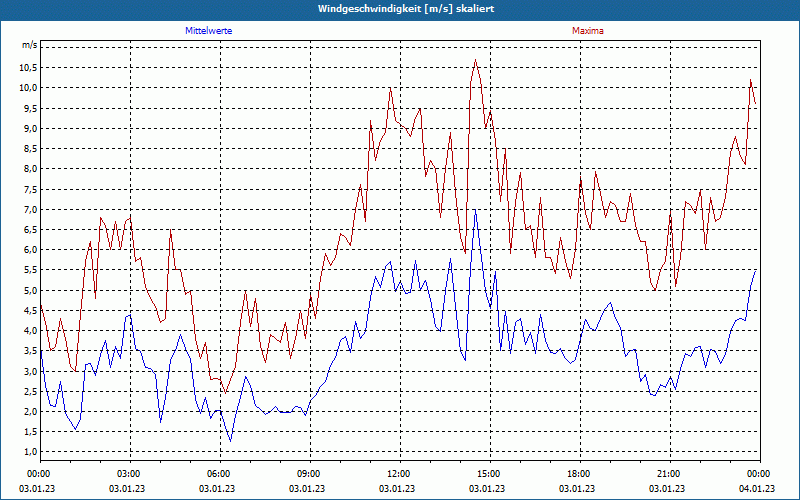Point at the '6,0' y-axis label
This screenshot has height=500, width=800.
(31, 249)
